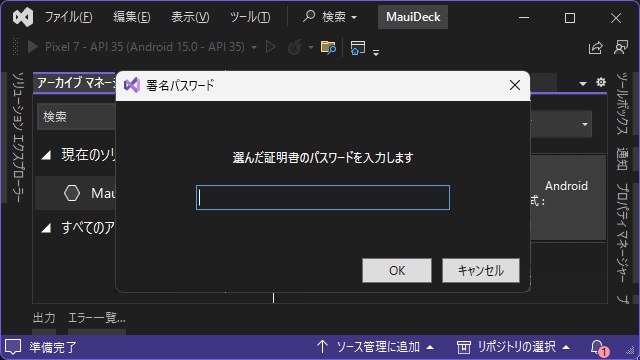Select the Mau project hexagon item
Viewport: 640px width, 360px height.
[76, 193]
